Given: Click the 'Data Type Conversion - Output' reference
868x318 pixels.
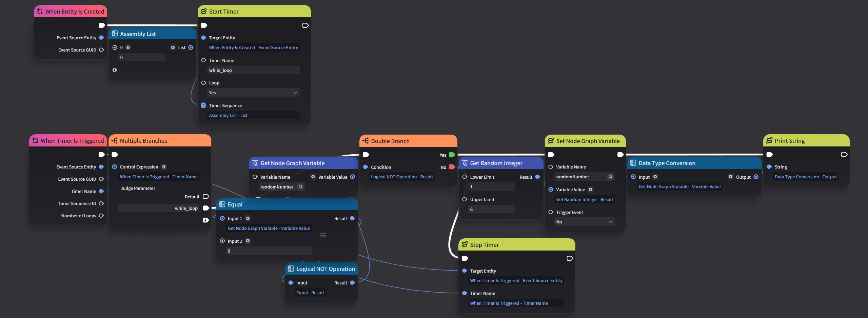Looking at the screenshot, I should 806,177.
